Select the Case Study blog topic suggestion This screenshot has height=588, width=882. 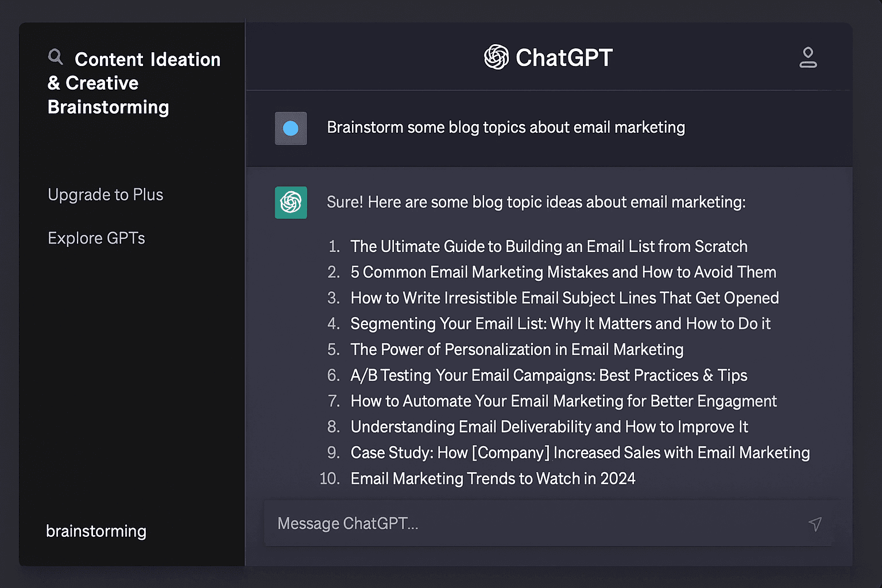tap(580, 452)
